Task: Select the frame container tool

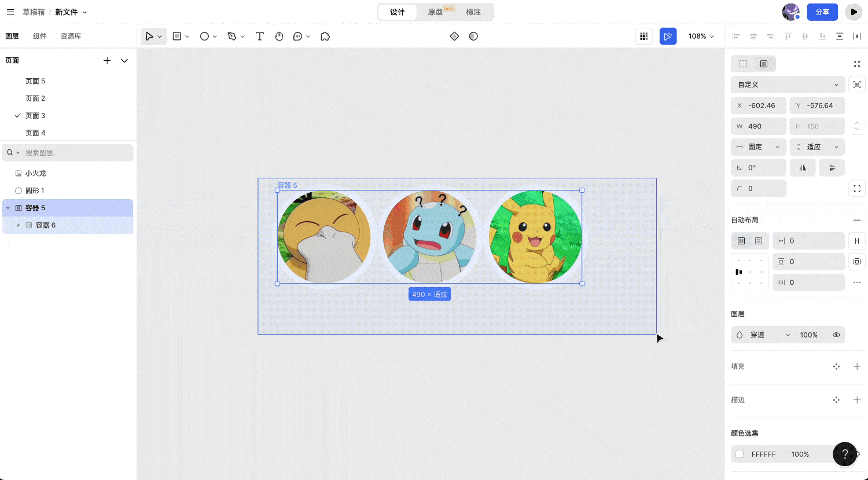Action: tap(177, 36)
